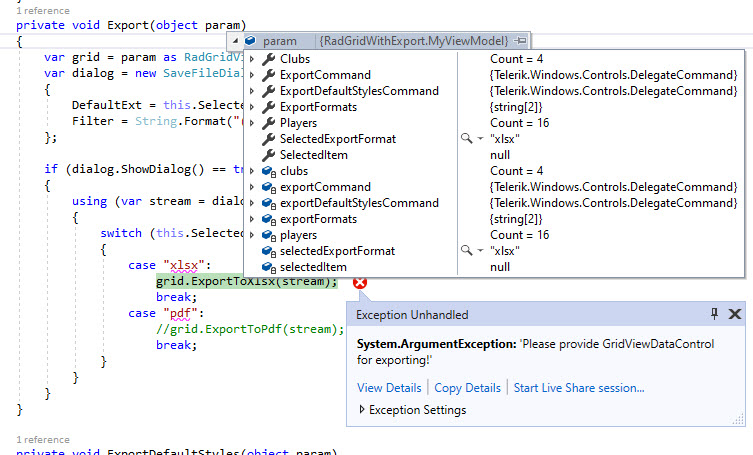Expand the Players property node
This screenshot has height=455, width=753.
[252, 123]
